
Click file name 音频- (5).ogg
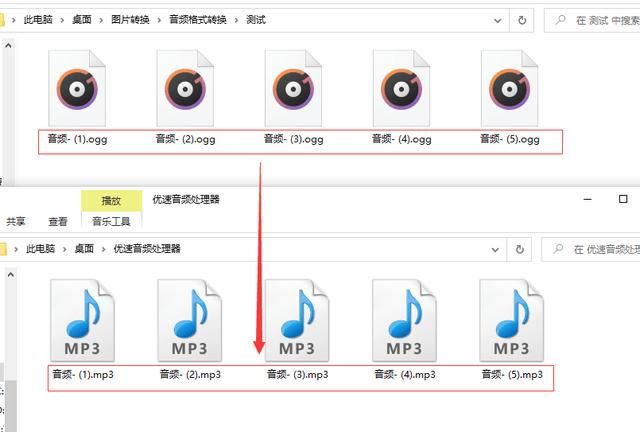click(x=510, y=139)
